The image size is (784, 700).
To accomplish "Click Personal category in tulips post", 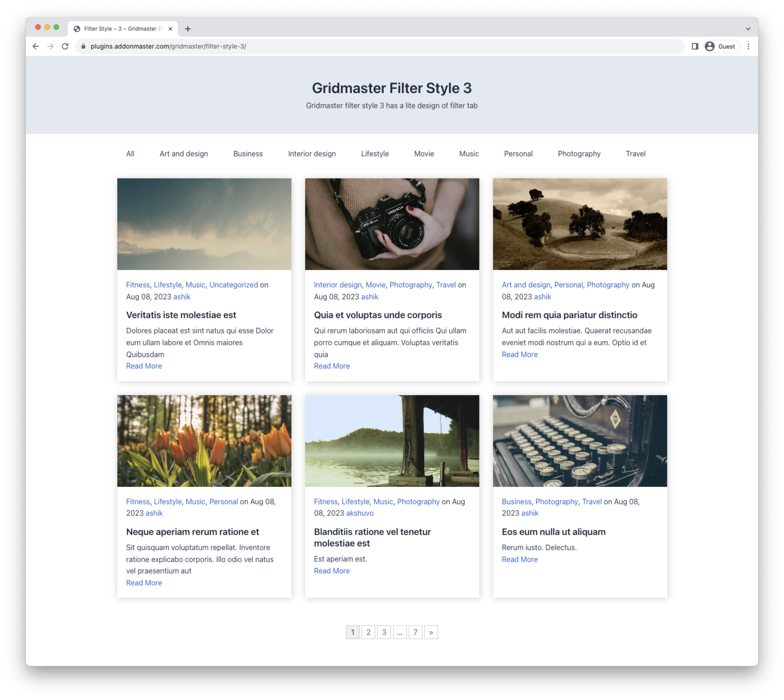I will (223, 502).
